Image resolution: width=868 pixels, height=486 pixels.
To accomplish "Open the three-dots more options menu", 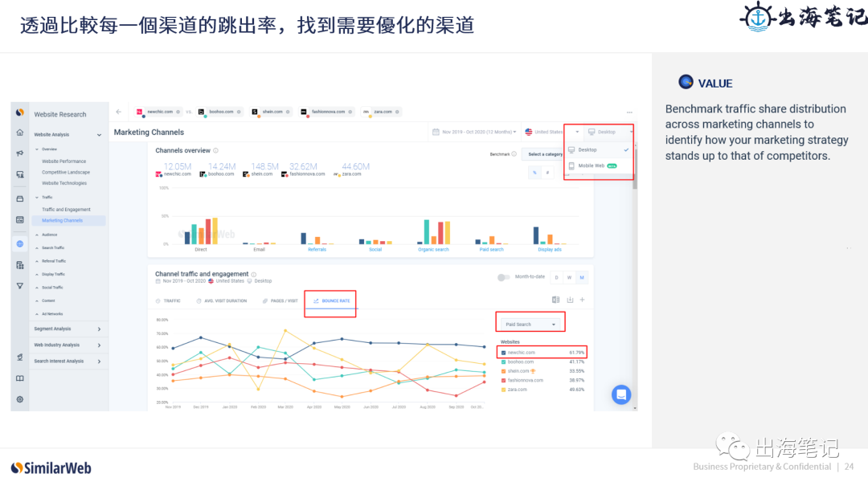I will pos(629,112).
